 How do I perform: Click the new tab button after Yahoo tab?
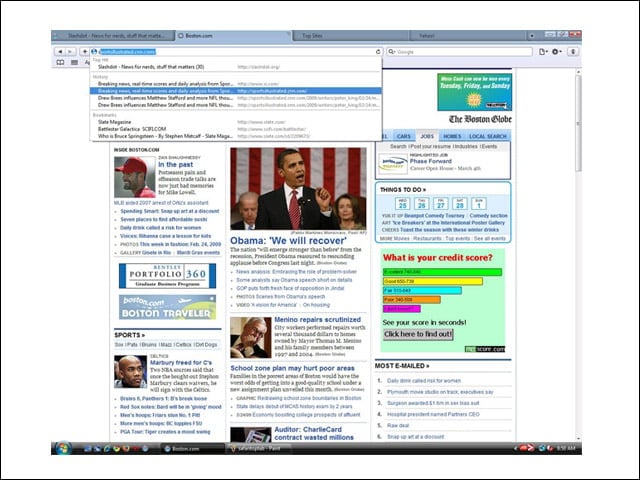click(531, 36)
